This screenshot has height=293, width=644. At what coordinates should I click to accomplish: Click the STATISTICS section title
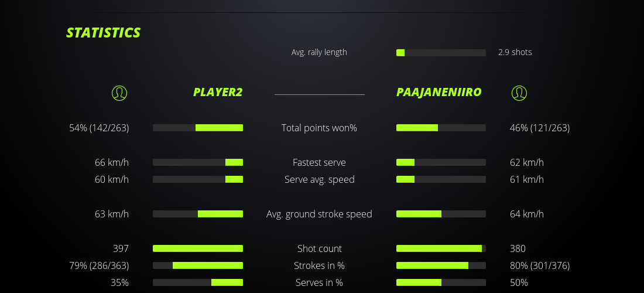click(104, 33)
